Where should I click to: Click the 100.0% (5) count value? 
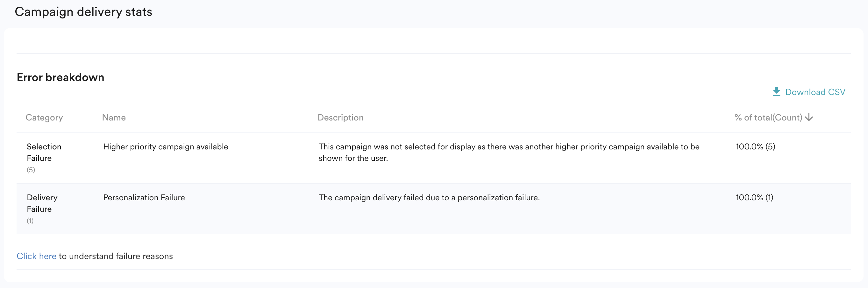coord(755,147)
